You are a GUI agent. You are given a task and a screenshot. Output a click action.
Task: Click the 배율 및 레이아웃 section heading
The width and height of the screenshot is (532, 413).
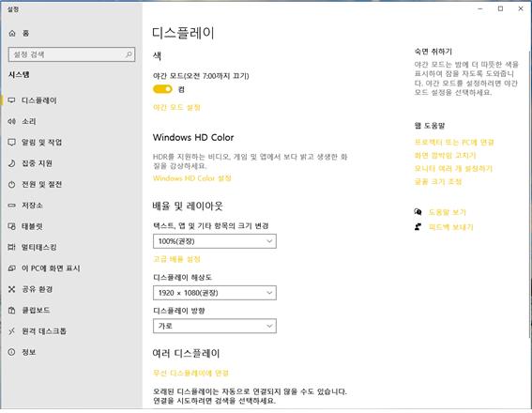(188, 206)
